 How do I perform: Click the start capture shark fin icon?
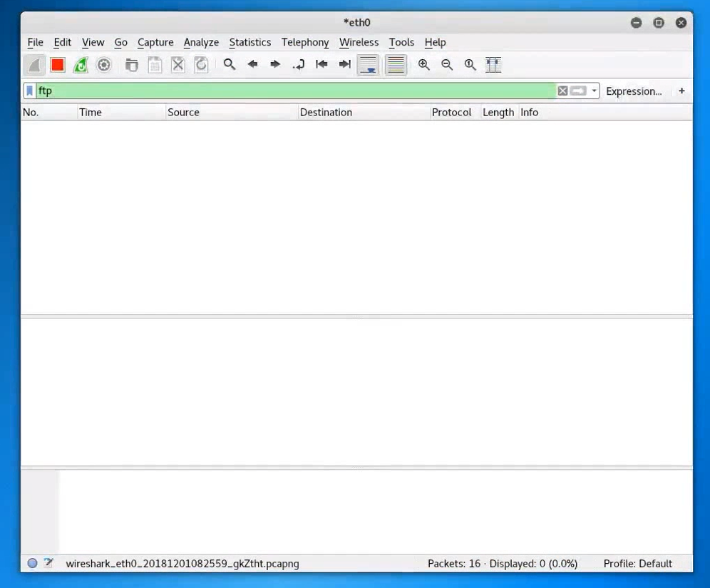(34, 65)
